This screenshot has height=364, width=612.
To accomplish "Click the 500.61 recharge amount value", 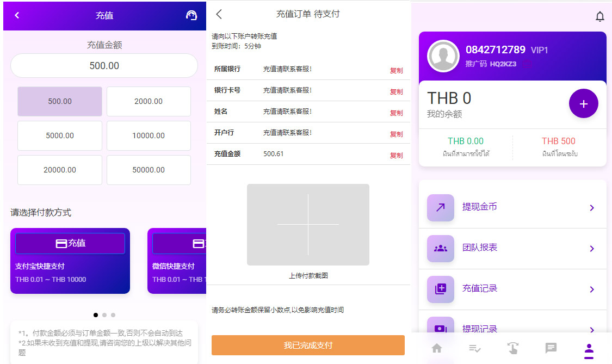I will tap(273, 154).
